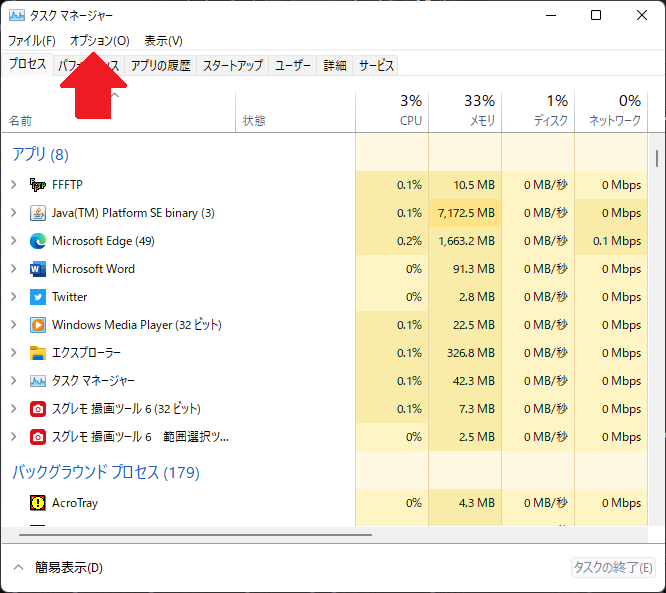Expand the Windows Media Player entry
666x593 pixels.
[x=14, y=325]
